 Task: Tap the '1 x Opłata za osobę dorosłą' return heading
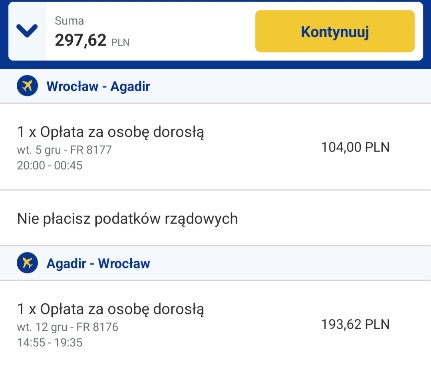(x=110, y=309)
